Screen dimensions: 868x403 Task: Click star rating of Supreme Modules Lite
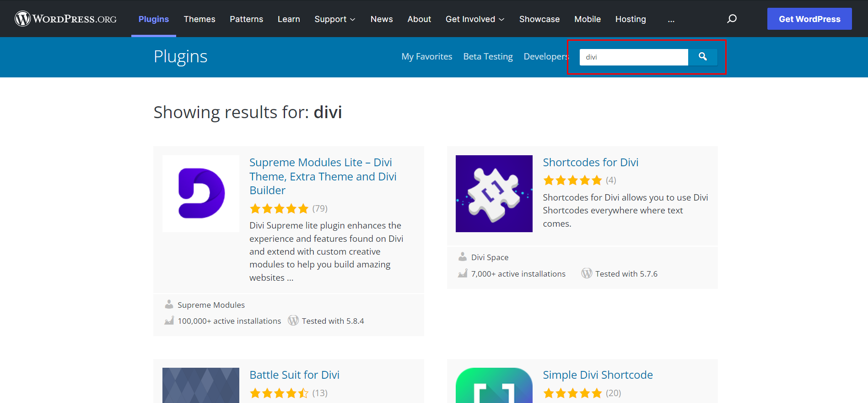[279, 209]
